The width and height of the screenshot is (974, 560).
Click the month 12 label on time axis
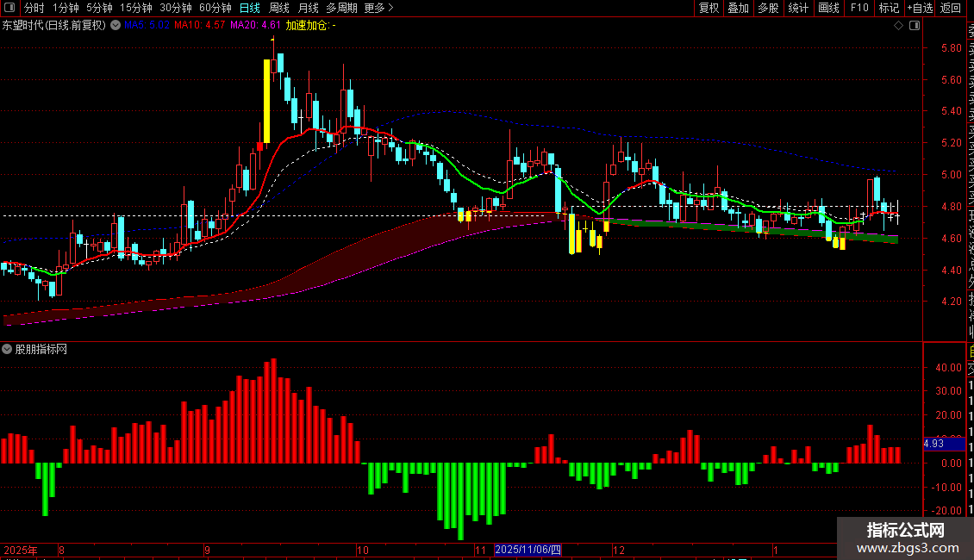pos(619,550)
